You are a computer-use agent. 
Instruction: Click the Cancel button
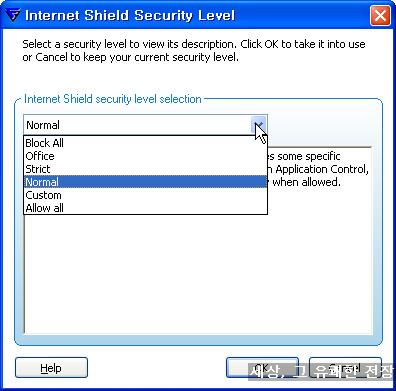tap(345, 368)
